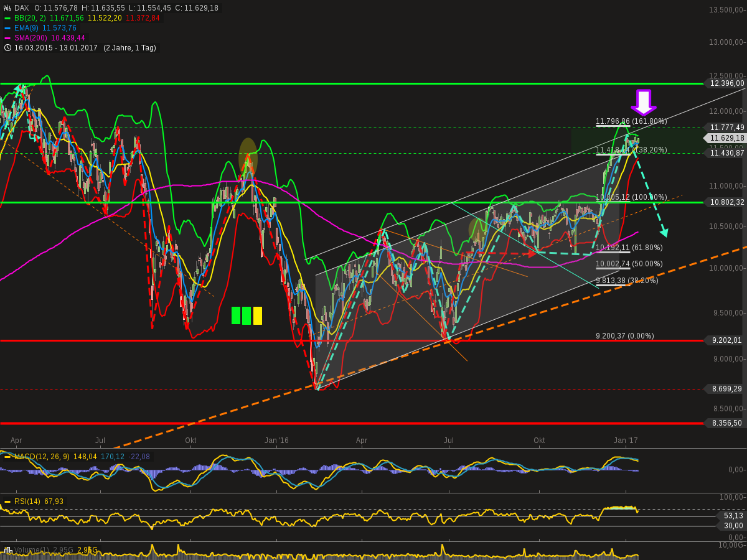Viewport: 747px width, 560px height.
Task: Click the (2 Jahre, 1 Tag) period text
Action: pos(129,48)
